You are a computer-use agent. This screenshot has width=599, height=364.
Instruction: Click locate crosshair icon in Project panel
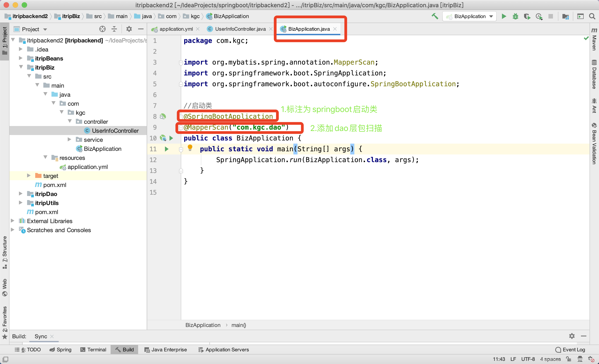coord(102,29)
